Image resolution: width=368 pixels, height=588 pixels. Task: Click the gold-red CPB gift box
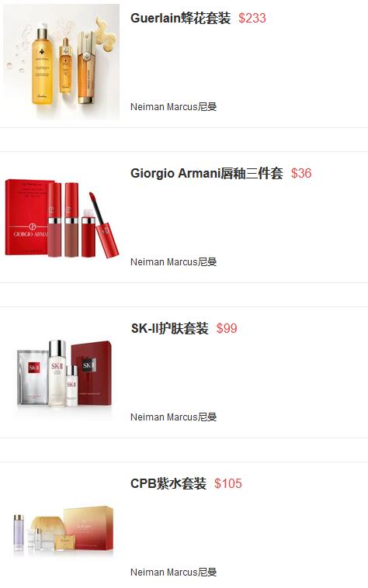tap(89, 529)
